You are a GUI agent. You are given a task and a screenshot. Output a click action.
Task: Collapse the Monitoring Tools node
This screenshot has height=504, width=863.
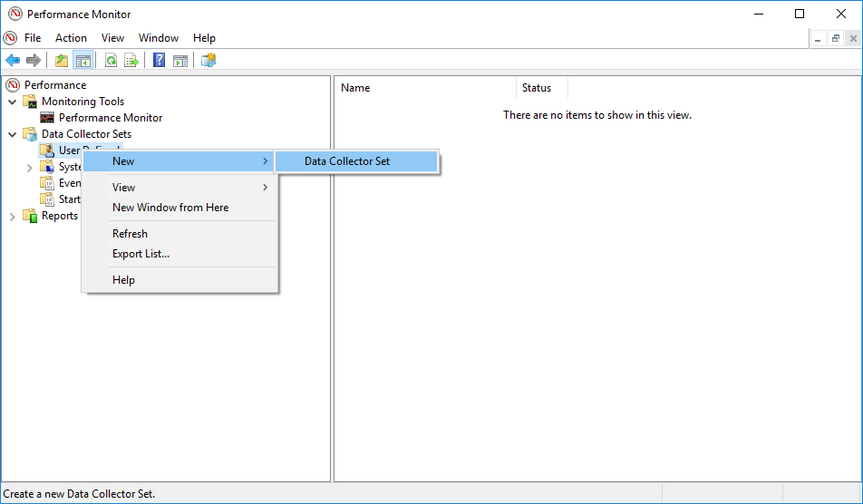(x=12, y=102)
